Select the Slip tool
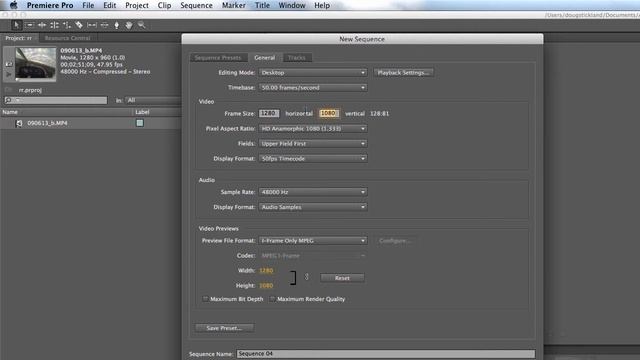This screenshot has height=360, width=640. point(92,25)
